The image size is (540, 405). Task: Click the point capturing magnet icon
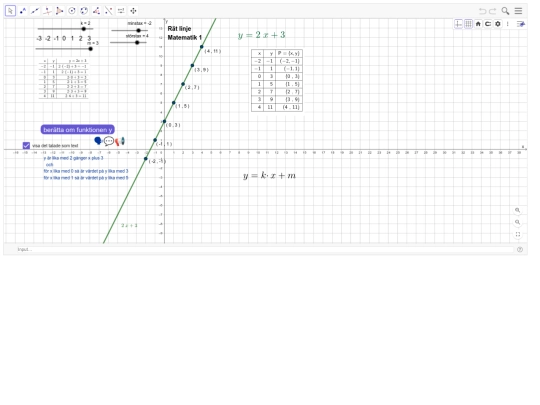pos(488,24)
